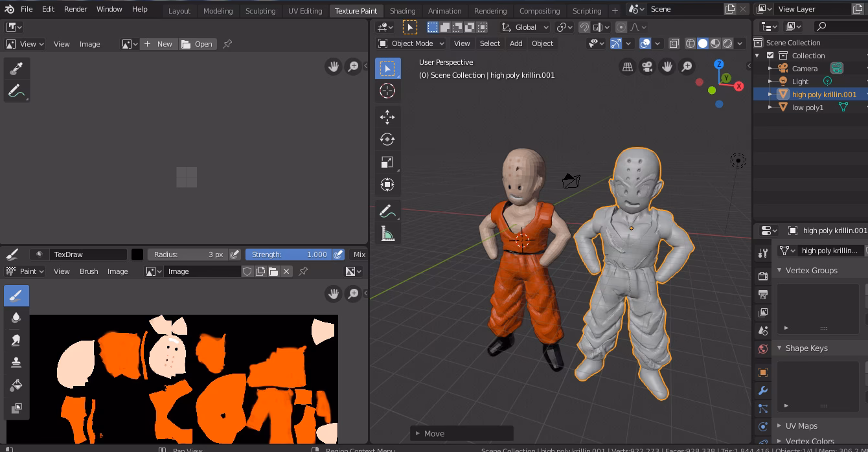The image size is (868, 452).
Task: Toggle proportional editing in viewport header
Action: (x=621, y=27)
